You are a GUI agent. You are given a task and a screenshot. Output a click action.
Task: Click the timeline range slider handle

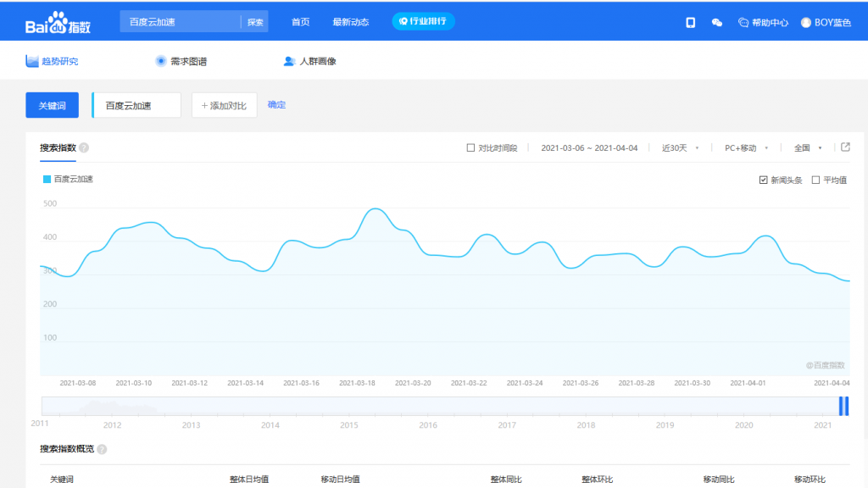[x=843, y=406]
